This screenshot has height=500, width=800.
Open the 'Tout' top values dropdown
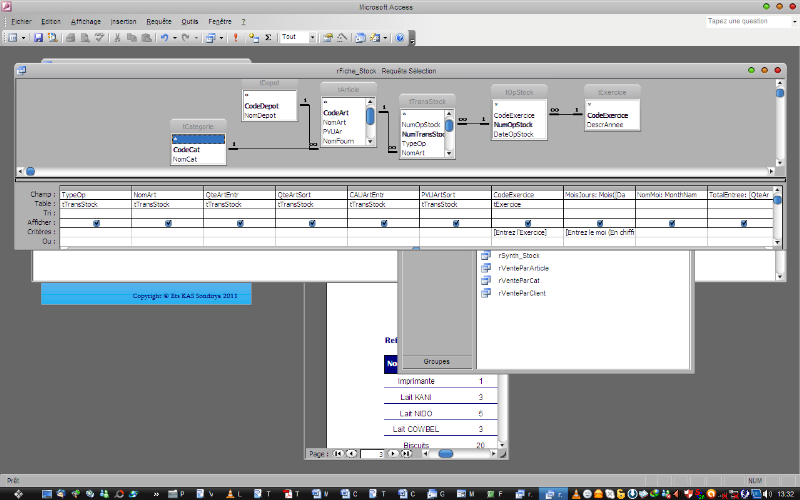click(x=312, y=38)
